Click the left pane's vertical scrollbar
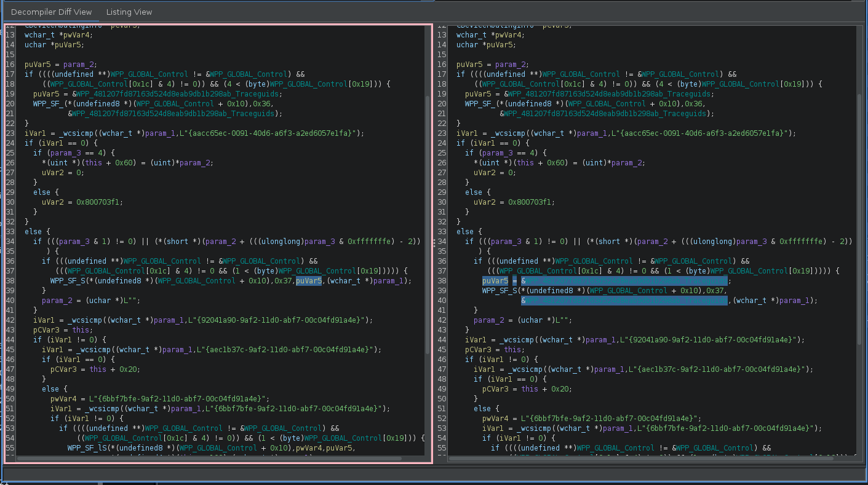 point(428,224)
